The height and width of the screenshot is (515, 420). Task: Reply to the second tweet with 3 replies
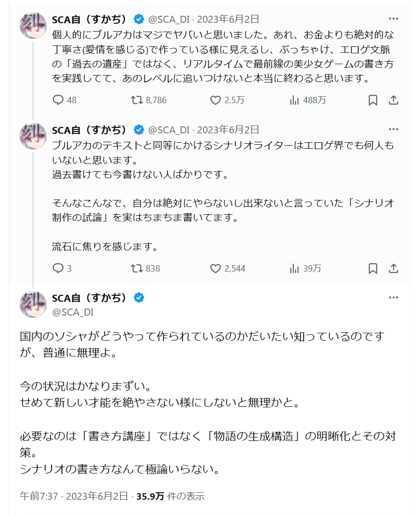[x=59, y=269]
